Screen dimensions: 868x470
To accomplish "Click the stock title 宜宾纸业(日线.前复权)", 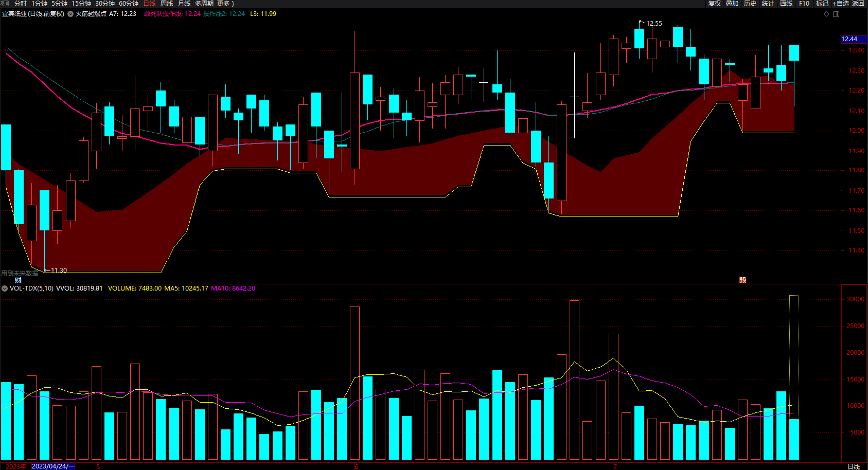I will coord(33,14).
